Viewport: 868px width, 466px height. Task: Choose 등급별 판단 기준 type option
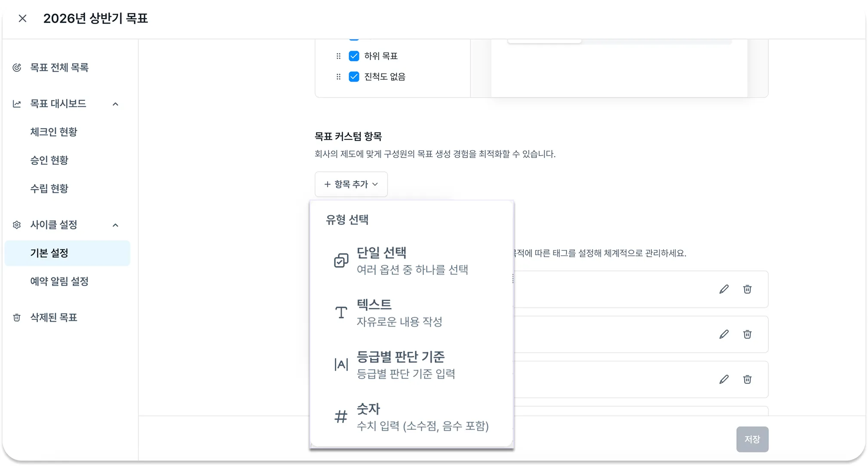tap(411, 365)
